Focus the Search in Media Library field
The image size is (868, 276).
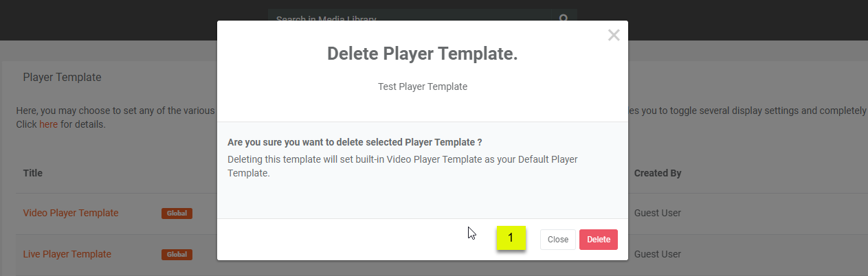(x=409, y=19)
